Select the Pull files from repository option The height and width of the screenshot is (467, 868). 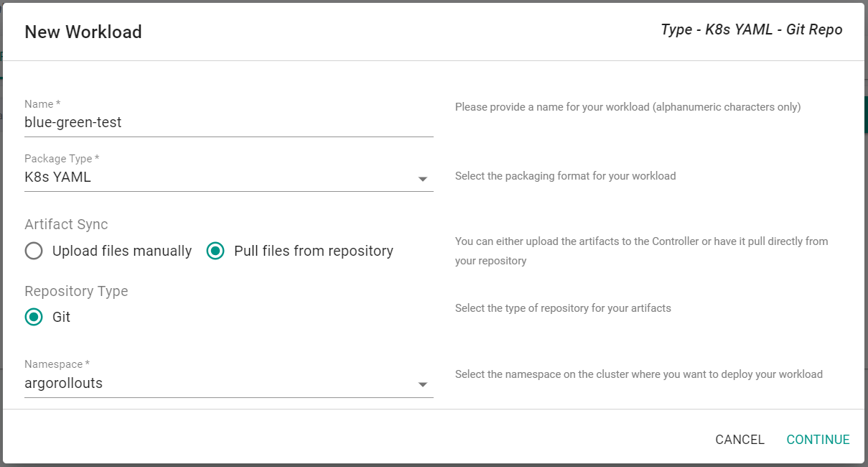pyautogui.click(x=215, y=251)
